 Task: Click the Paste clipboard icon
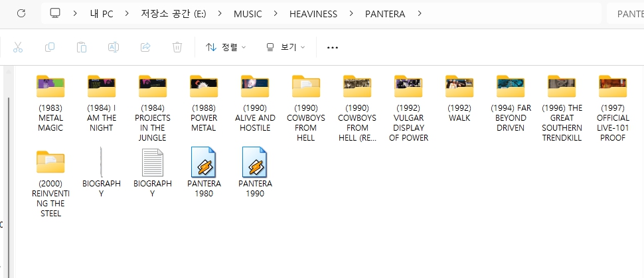(x=81, y=47)
